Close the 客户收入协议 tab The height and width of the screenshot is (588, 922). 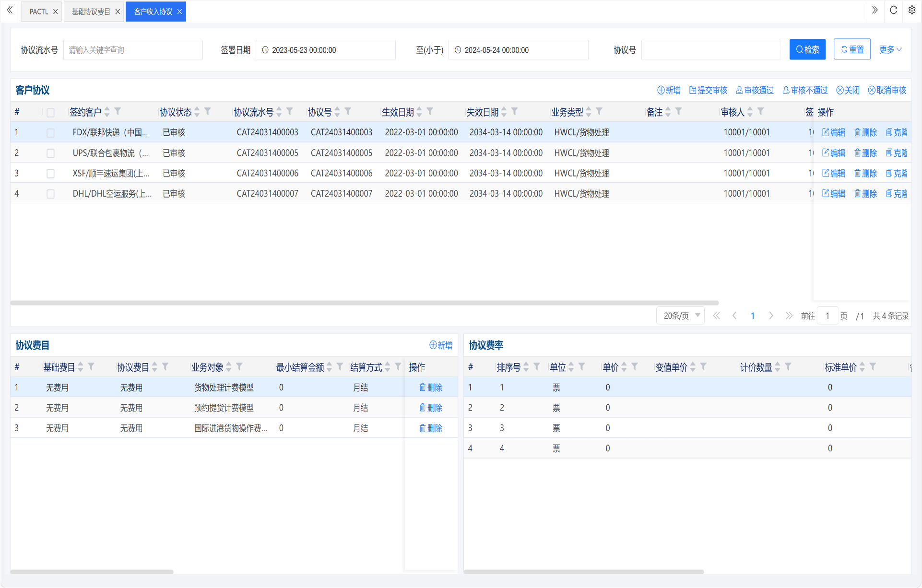point(179,12)
